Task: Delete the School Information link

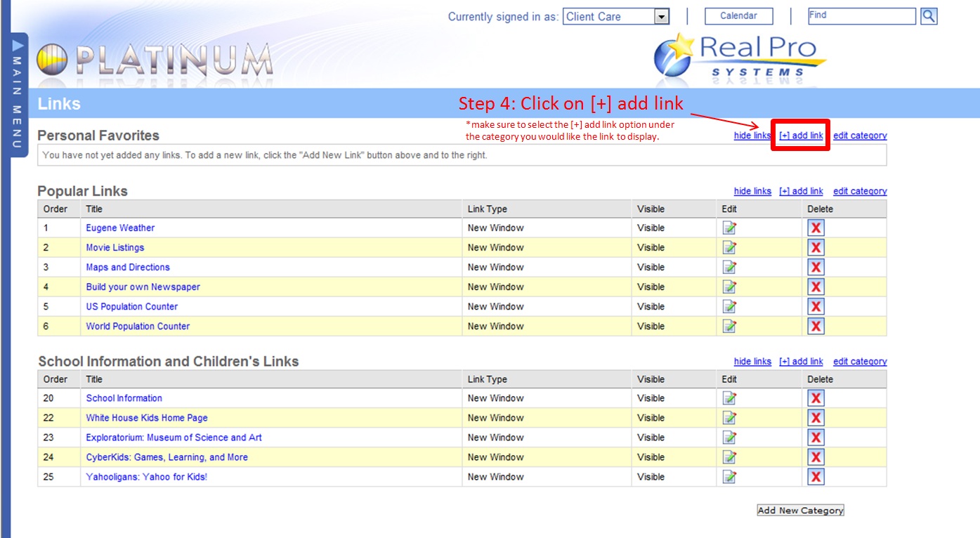Action: [816, 398]
